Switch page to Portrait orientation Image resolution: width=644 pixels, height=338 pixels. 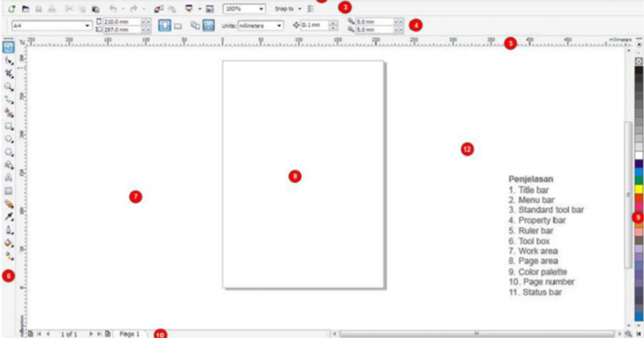pos(165,25)
